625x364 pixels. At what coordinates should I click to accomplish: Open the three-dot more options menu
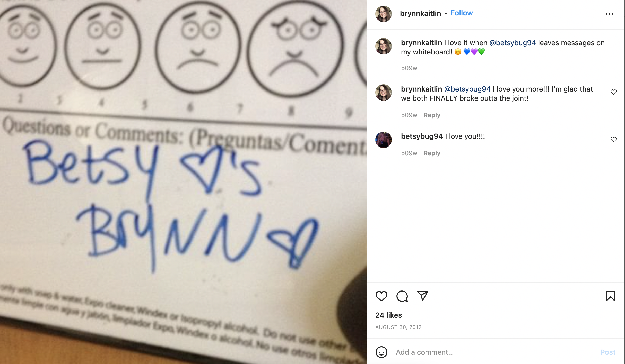coord(609,14)
